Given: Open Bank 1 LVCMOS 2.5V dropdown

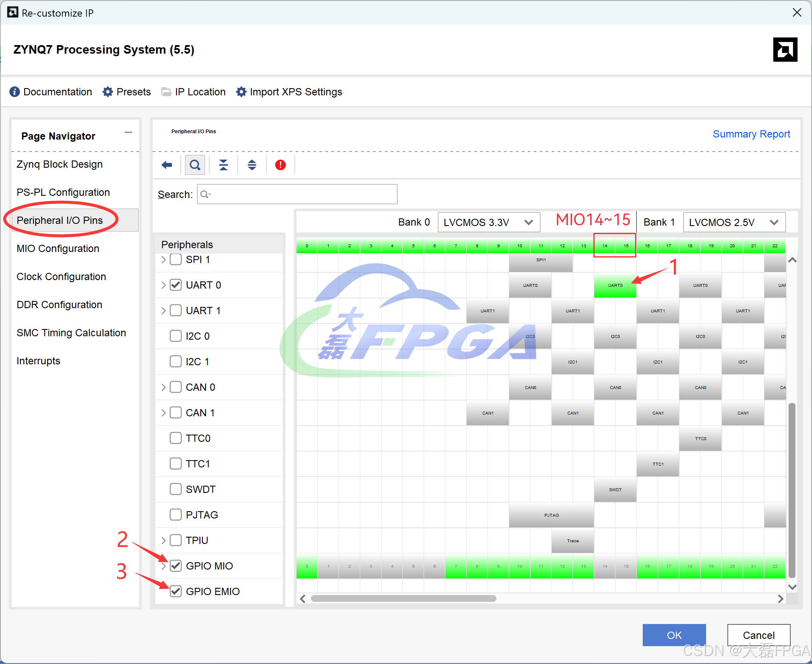Looking at the screenshot, I should tap(734, 222).
